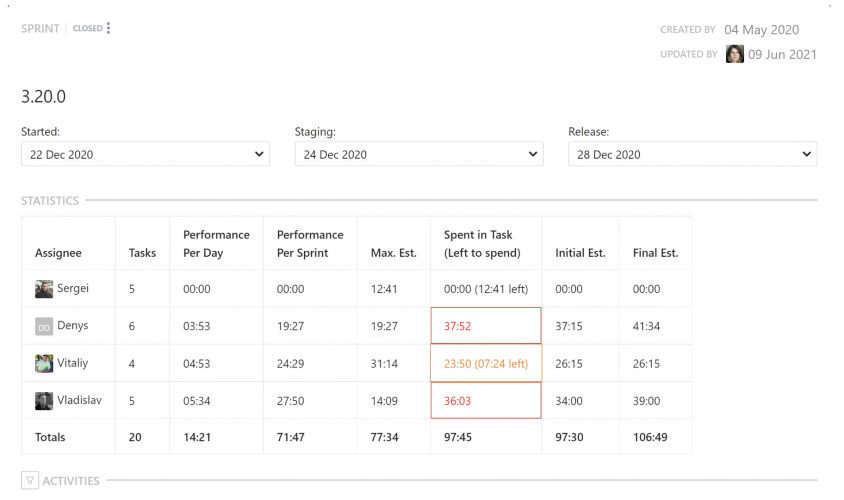Viewport: 844px width, 500px height.
Task: Click total Initial Est. value 97:30
Action: 569,437
